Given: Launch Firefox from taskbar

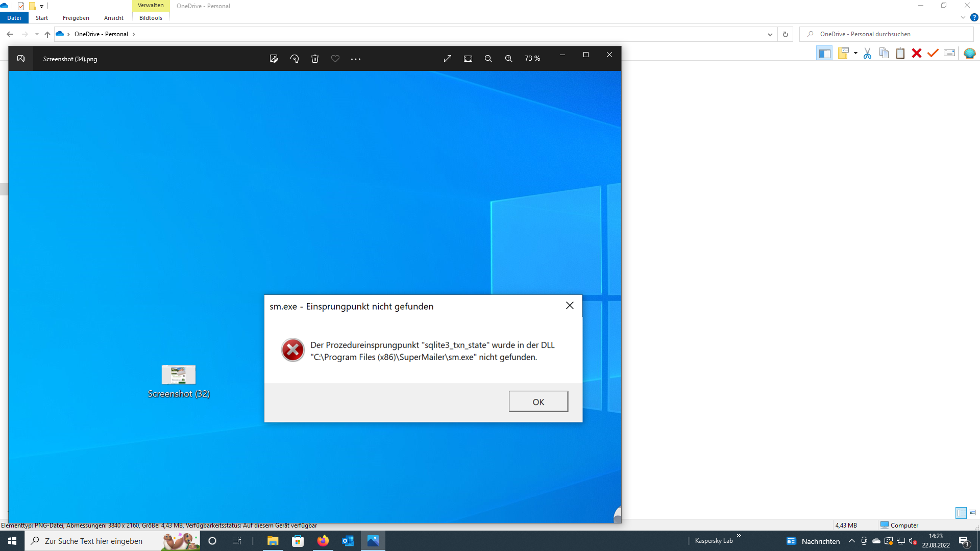Looking at the screenshot, I should click(x=323, y=541).
